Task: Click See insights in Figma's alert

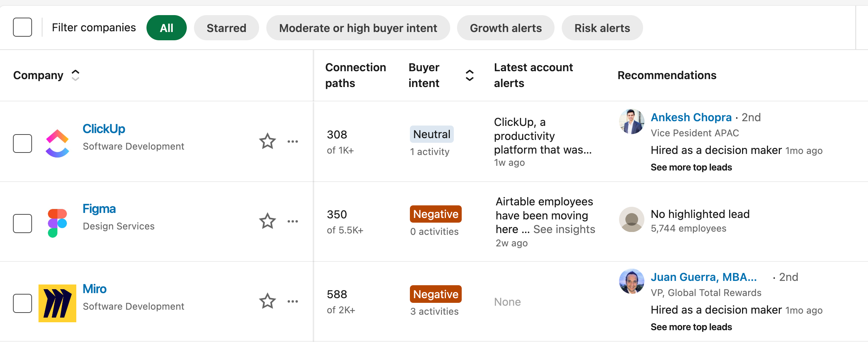Action: click(x=564, y=229)
